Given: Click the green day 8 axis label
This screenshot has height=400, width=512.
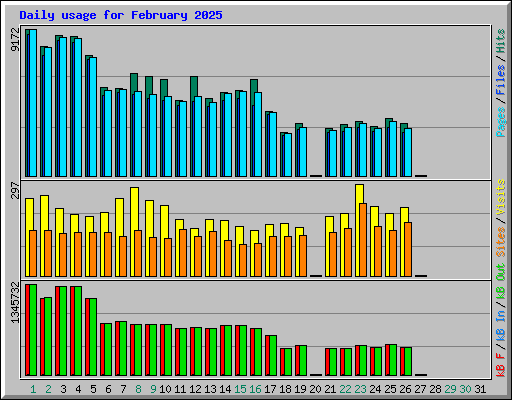Looking at the screenshot, I should coord(138,389).
